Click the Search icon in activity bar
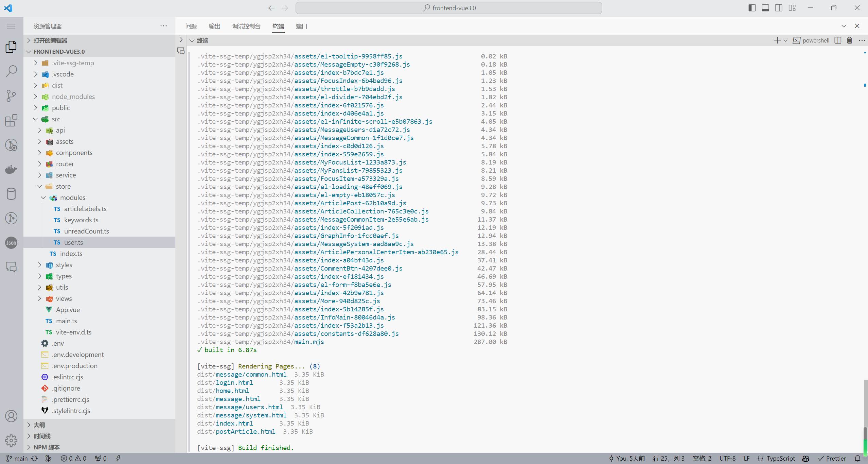This screenshot has height=464, width=868. click(11, 71)
